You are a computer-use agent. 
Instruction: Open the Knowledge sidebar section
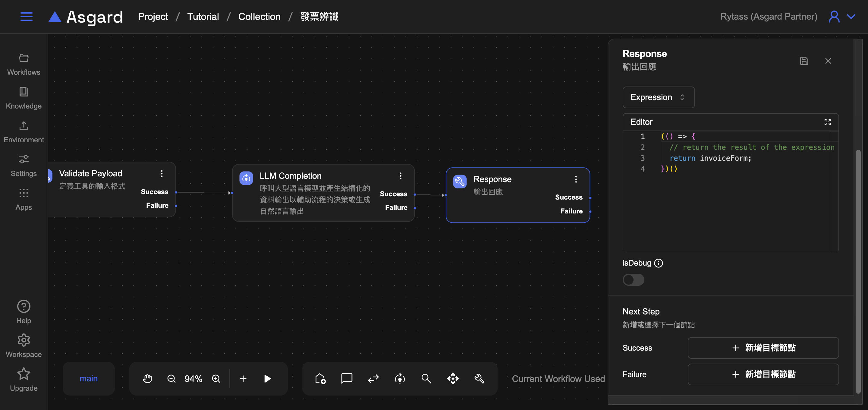pos(24,98)
